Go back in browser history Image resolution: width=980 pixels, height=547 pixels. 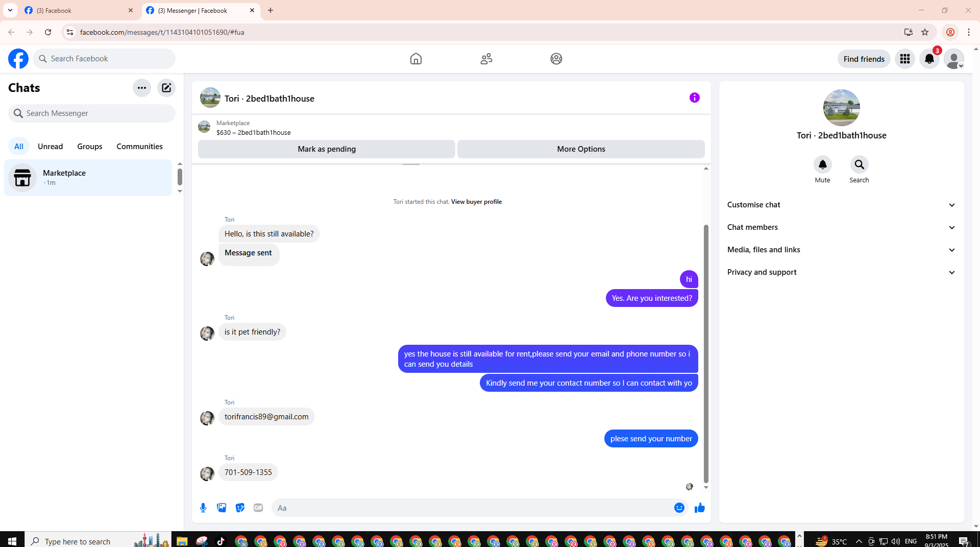(11, 32)
